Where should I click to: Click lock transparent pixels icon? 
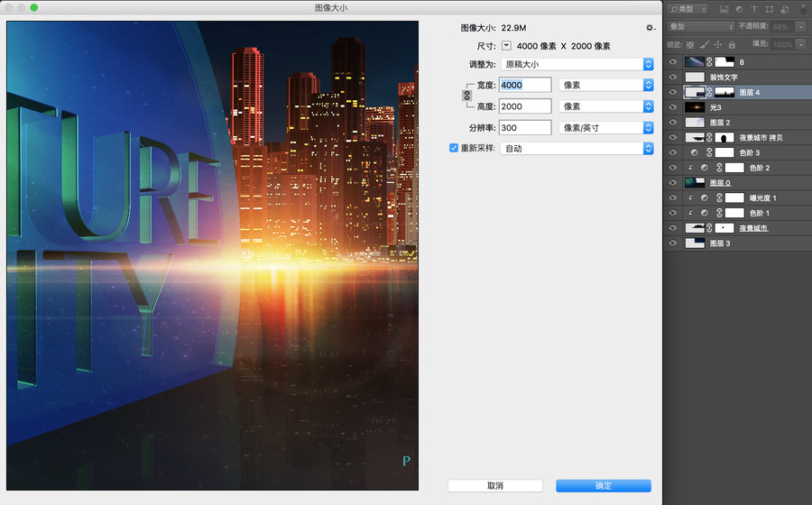(690, 45)
